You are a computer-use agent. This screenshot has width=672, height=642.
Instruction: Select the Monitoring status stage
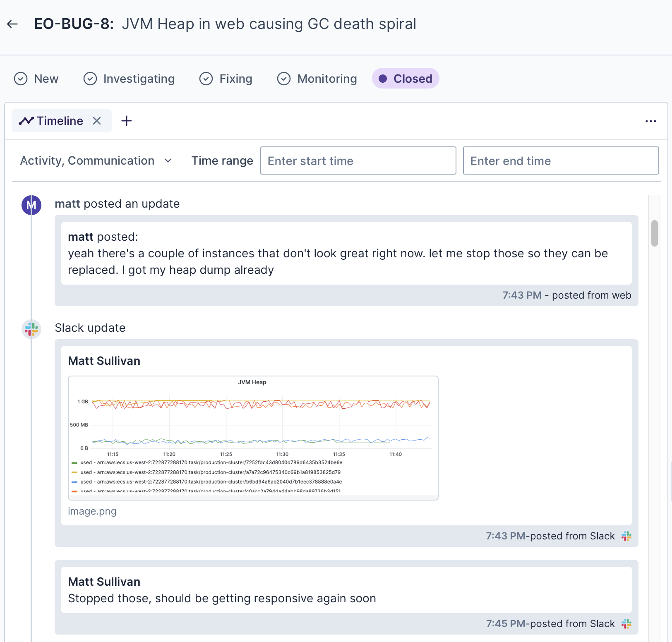point(317,79)
